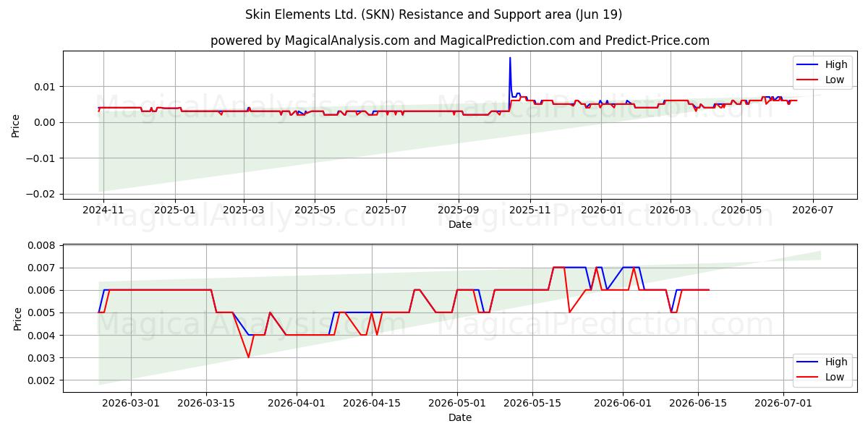
Task: Click the '2026-06-01' tick label
Action: click(624, 403)
